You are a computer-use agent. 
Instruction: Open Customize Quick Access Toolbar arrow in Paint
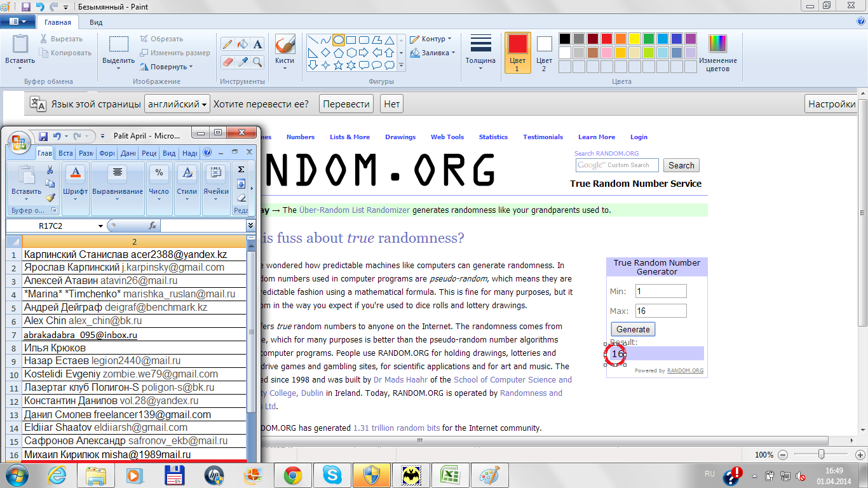pyautogui.click(x=67, y=8)
